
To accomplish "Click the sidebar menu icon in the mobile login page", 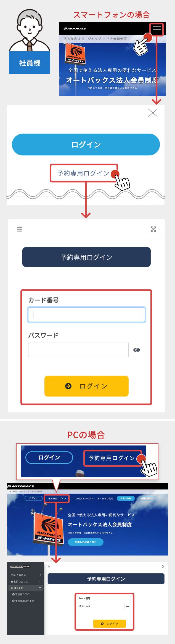I will click(20, 229).
